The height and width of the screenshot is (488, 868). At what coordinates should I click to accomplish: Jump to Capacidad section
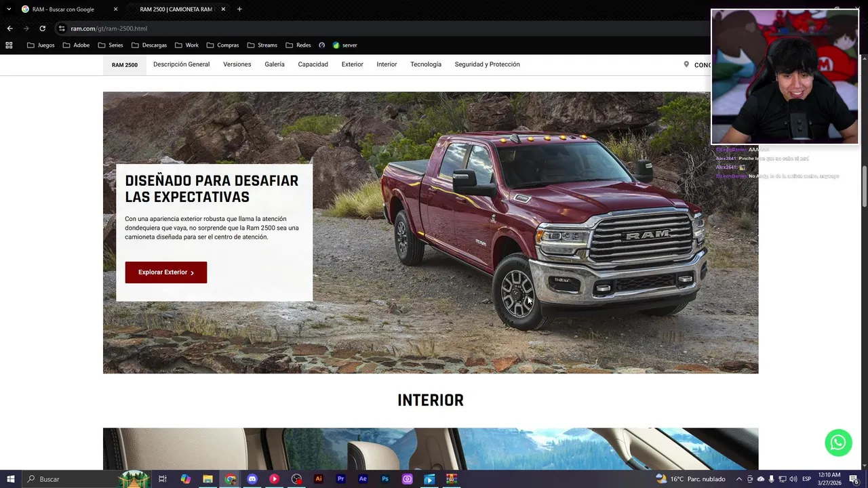coord(313,64)
